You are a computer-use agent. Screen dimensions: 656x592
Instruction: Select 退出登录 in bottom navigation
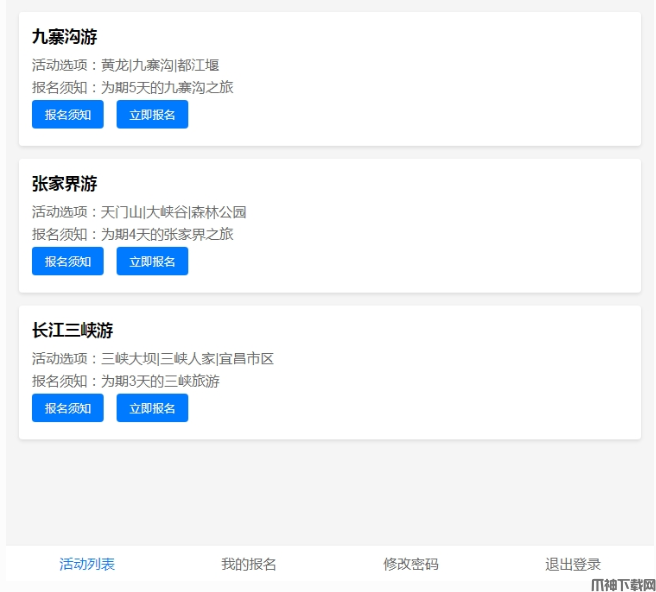click(573, 564)
